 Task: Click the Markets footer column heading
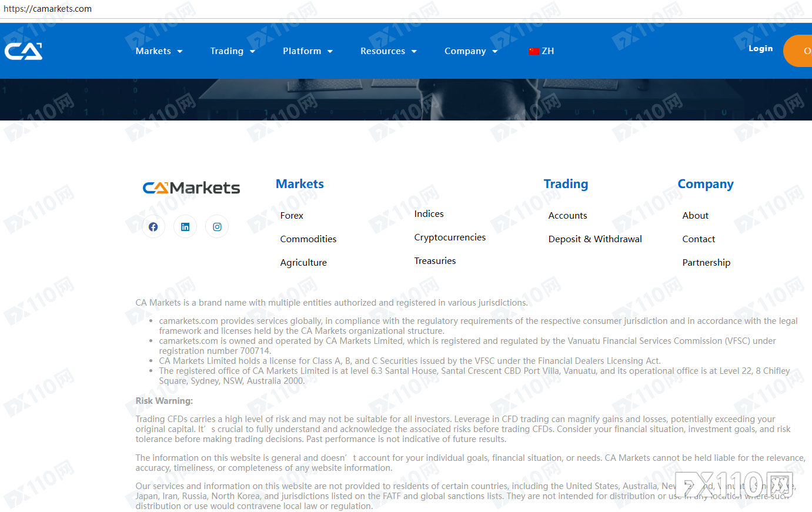(300, 184)
